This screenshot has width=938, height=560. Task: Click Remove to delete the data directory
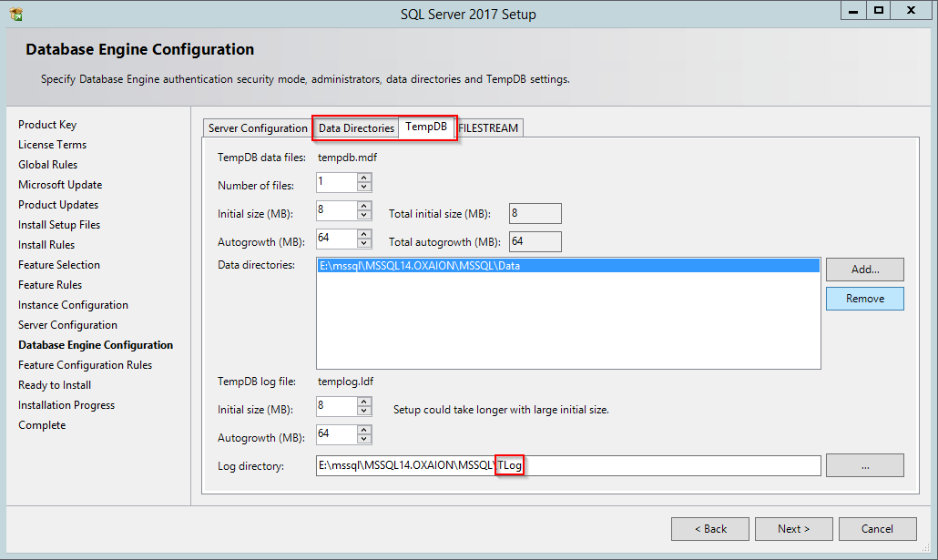click(x=865, y=299)
